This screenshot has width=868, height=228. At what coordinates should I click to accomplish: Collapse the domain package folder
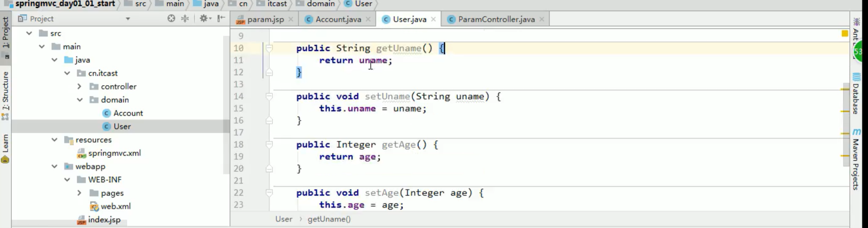click(79, 100)
